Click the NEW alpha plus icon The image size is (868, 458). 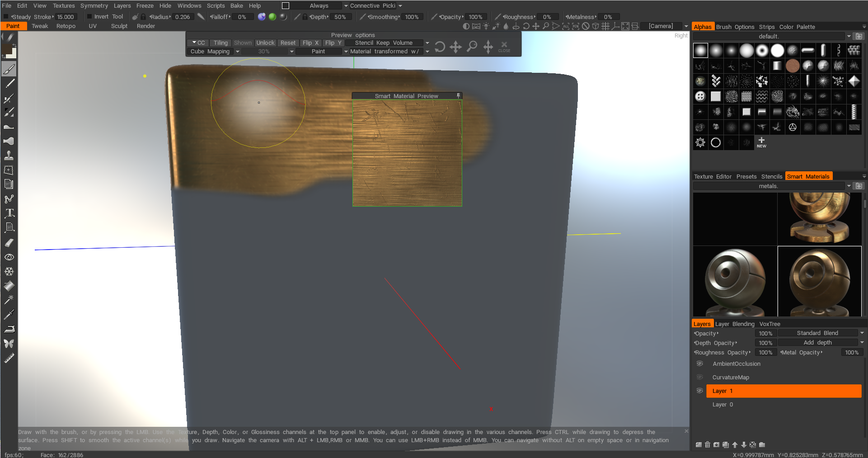[761, 142]
